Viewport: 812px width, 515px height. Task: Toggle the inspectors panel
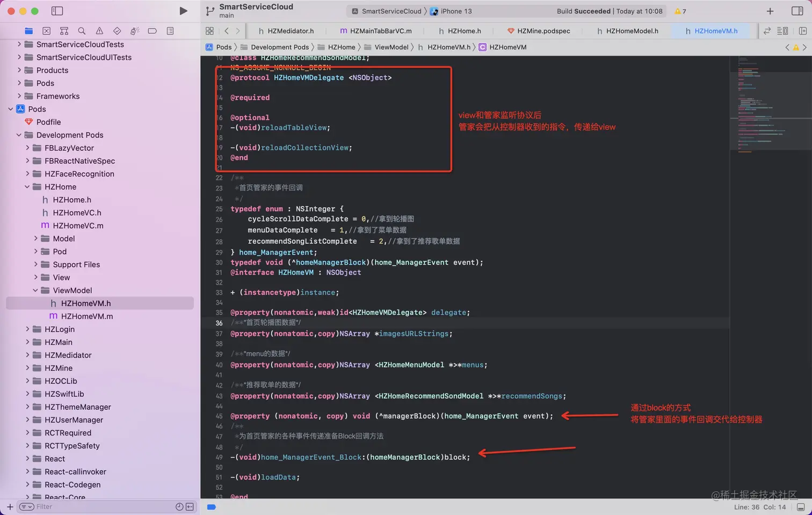coord(798,11)
